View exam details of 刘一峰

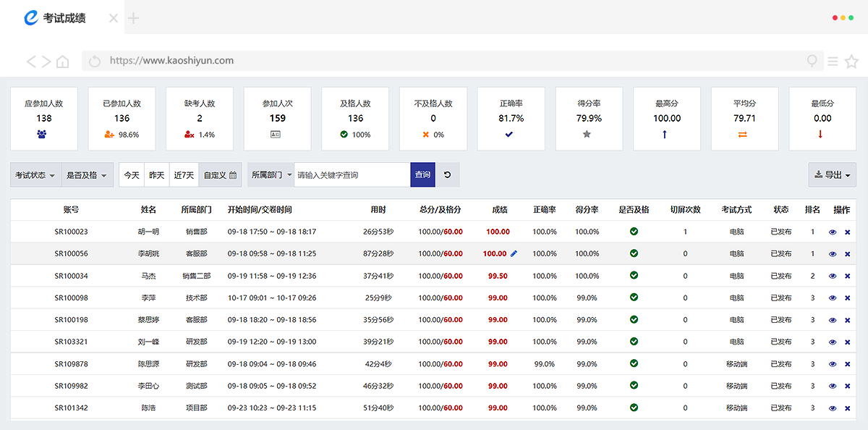click(833, 342)
